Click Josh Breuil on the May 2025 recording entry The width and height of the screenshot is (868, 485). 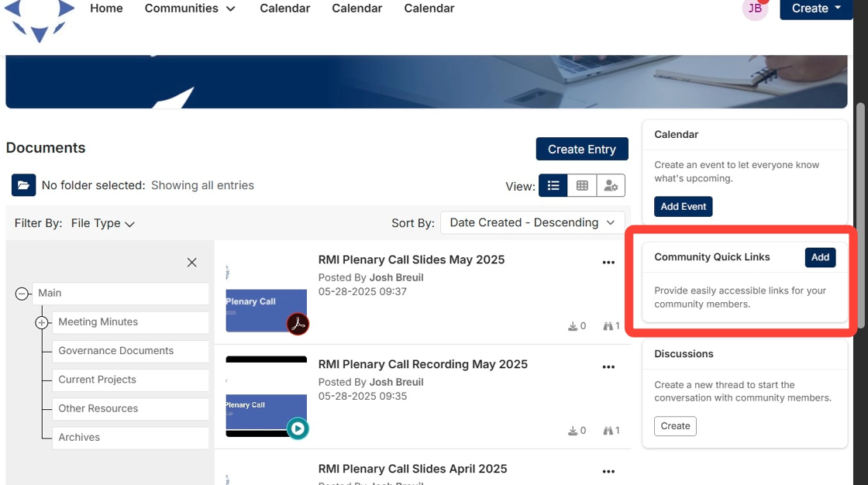coord(396,382)
